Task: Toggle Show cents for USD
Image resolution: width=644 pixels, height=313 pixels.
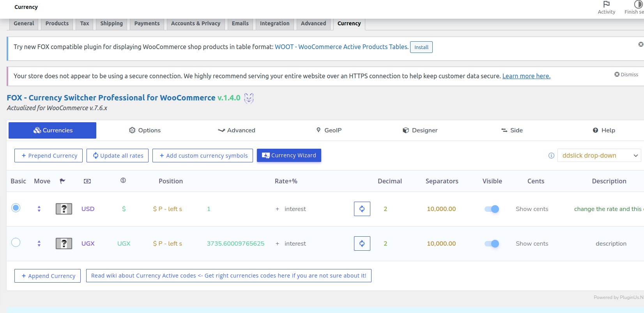Action: 532,209
